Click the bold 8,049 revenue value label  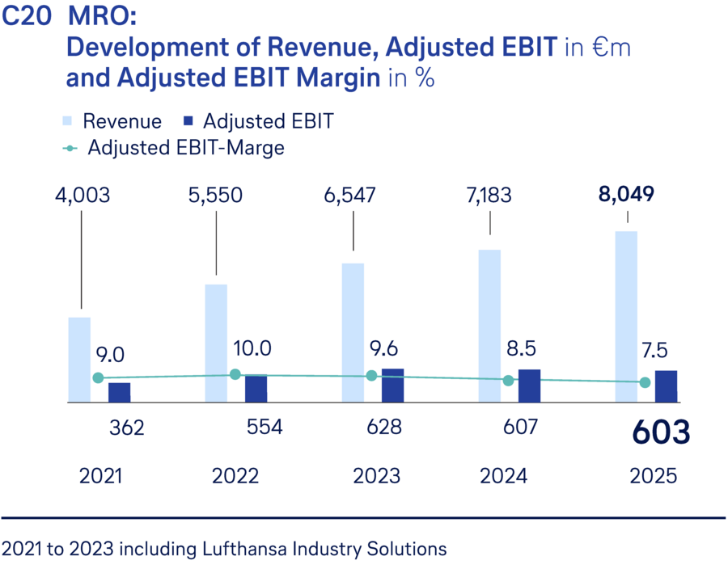click(627, 195)
